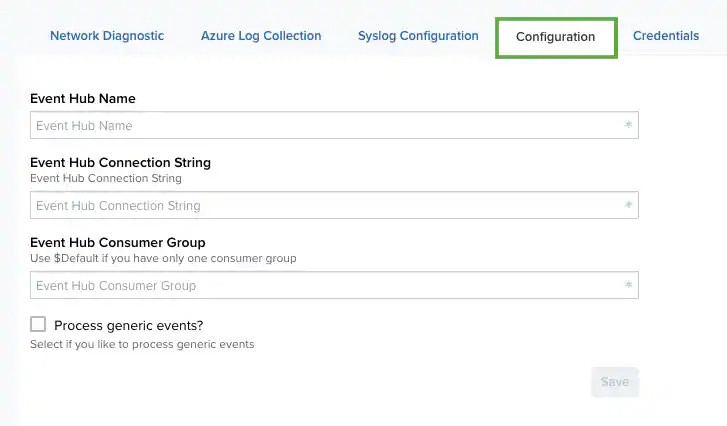Click 'Select if you like to process' hint
The width and height of the screenshot is (727, 426).
pos(142,344)
